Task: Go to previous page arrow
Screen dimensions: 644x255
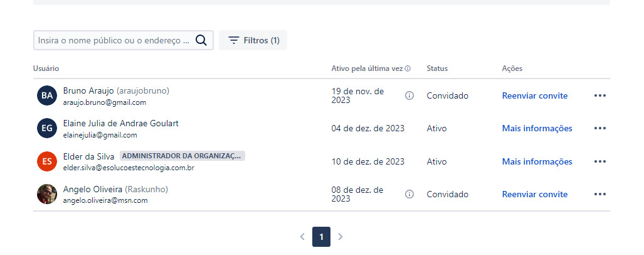Action: (302, 237)
